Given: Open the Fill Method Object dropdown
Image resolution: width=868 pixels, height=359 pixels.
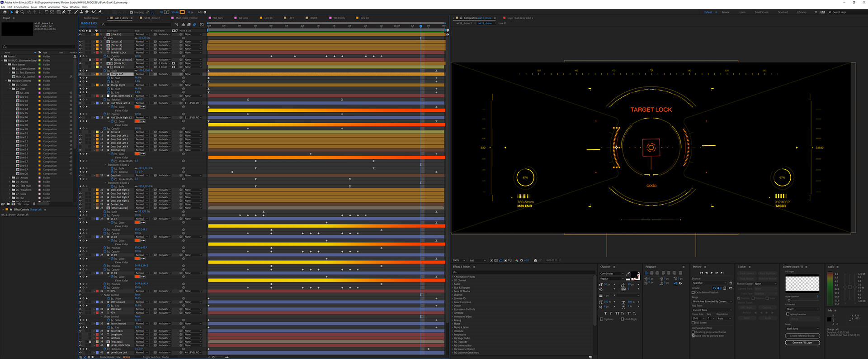Looking at the screenshot, I should (x=802, y=309).
